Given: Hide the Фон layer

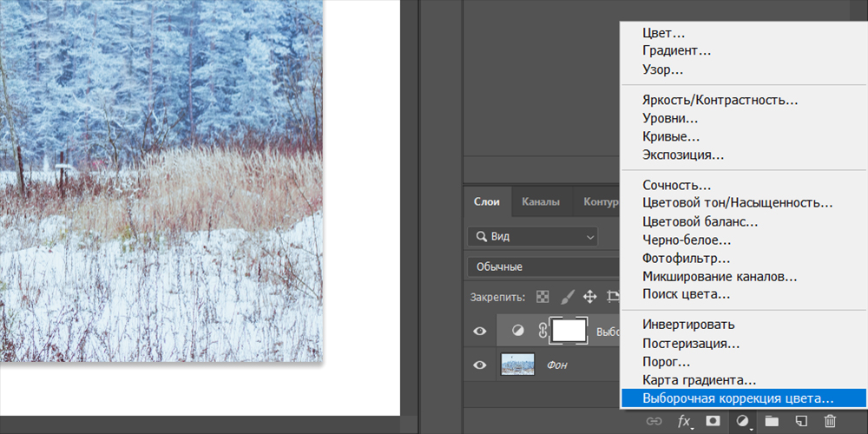Looking at the screenshot, I should pos(479,365).
